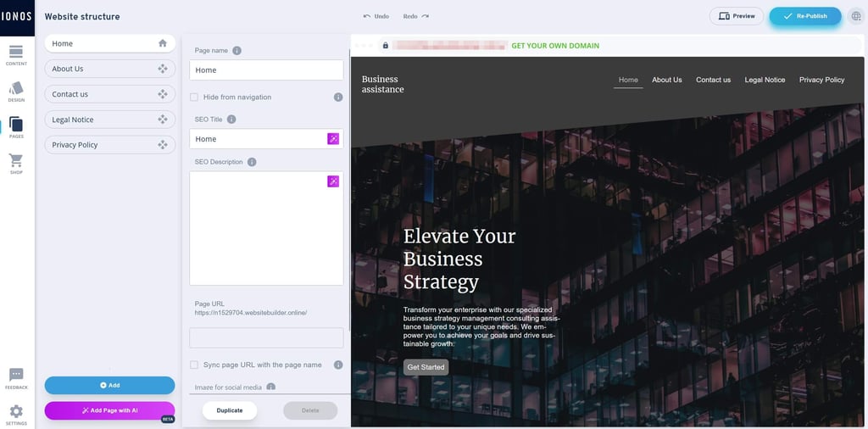Image resolution: width=868 pixels, height=429 pixels.
Task: Grab the move handle of About Us page
Action: click(163, 69)
